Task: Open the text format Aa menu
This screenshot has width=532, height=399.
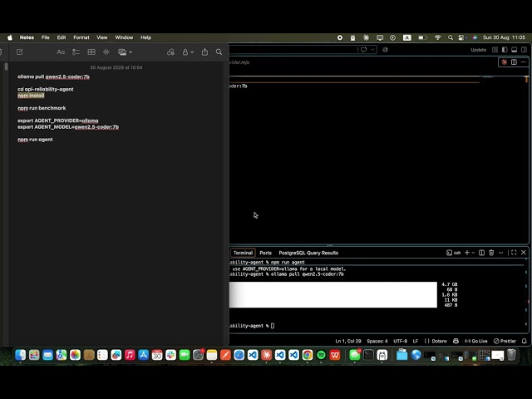Action: 61,52
